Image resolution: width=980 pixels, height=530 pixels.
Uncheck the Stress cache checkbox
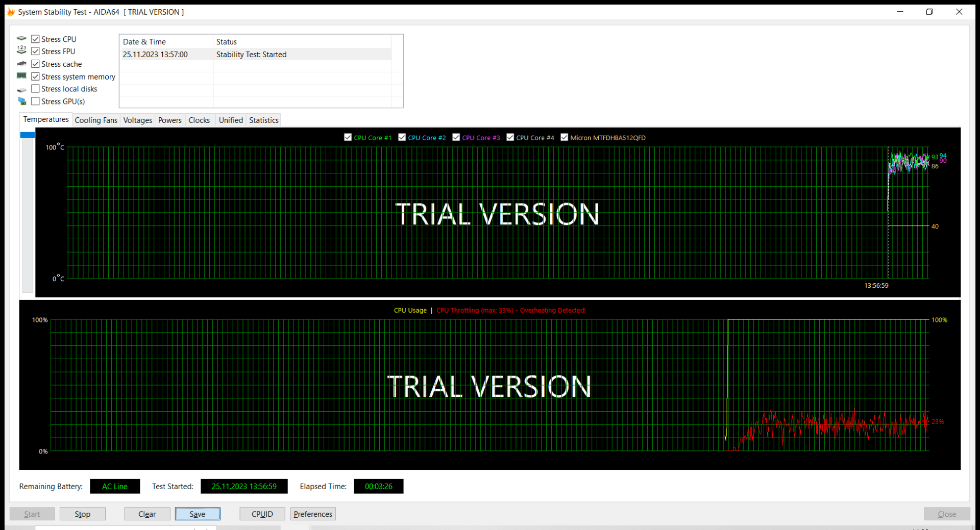coord(35,64)
